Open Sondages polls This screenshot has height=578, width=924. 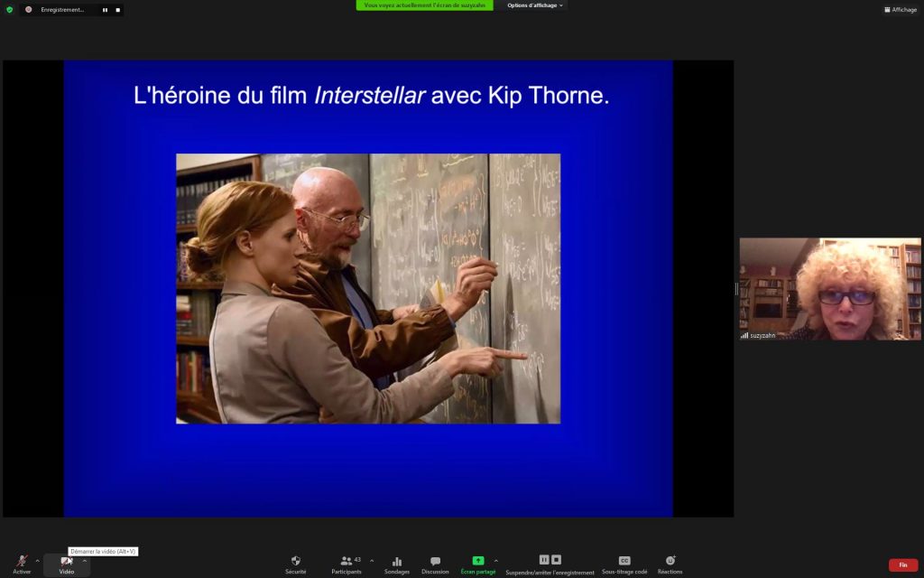(x=397, y=564)
